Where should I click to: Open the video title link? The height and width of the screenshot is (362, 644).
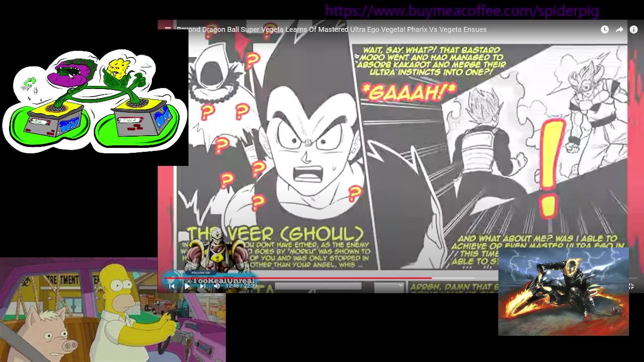coord(332,30)
